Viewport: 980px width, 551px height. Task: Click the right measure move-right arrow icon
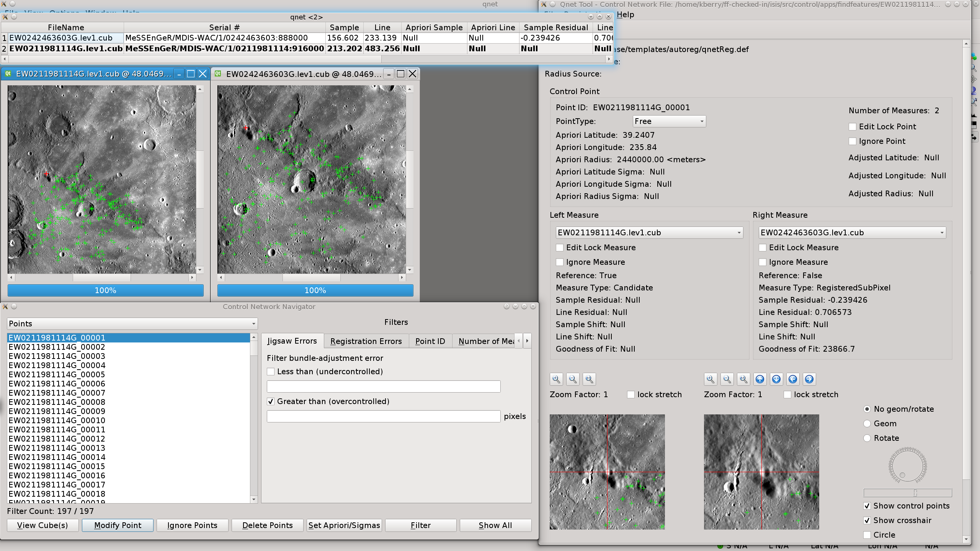809,379
